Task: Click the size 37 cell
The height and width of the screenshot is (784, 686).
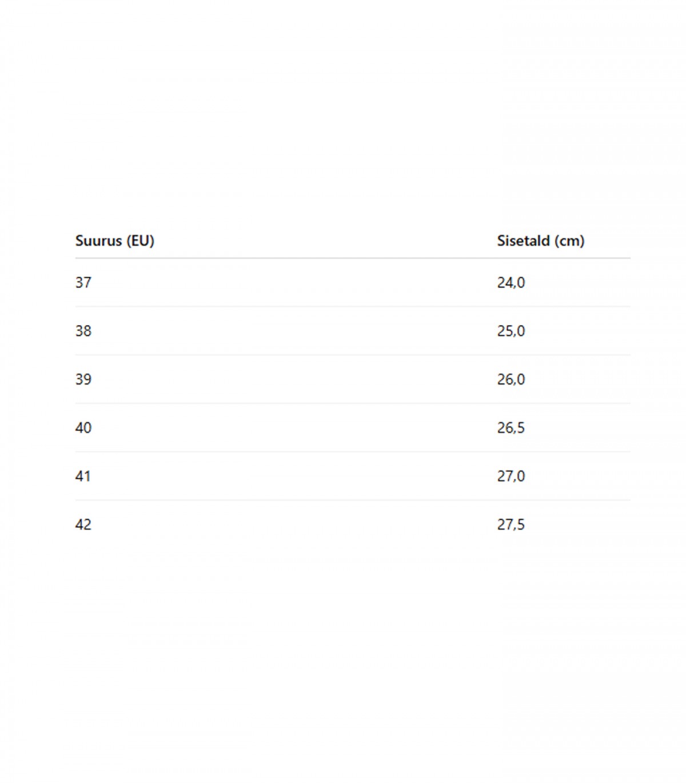Action: tap(83, 282)
